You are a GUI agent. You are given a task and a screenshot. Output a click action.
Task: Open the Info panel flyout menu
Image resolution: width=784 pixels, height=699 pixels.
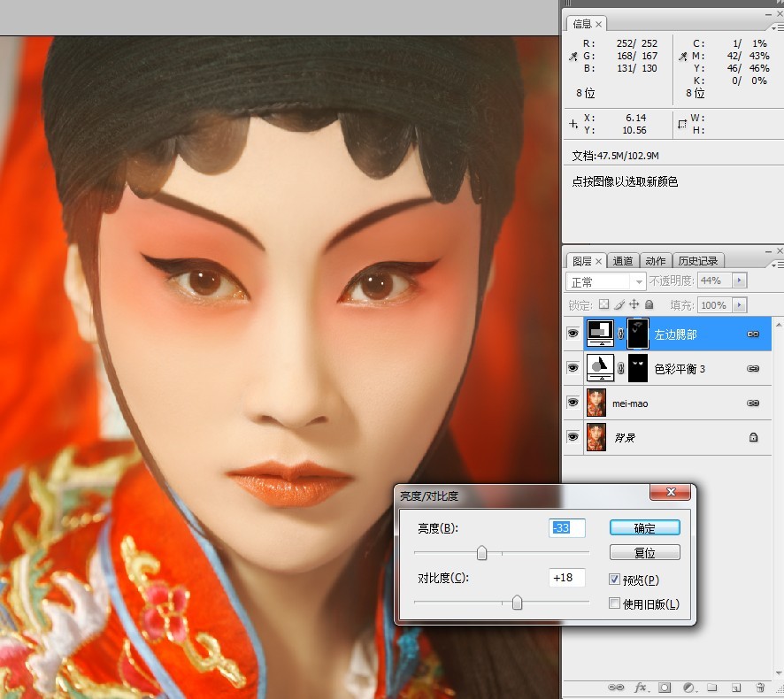point(777,27)
